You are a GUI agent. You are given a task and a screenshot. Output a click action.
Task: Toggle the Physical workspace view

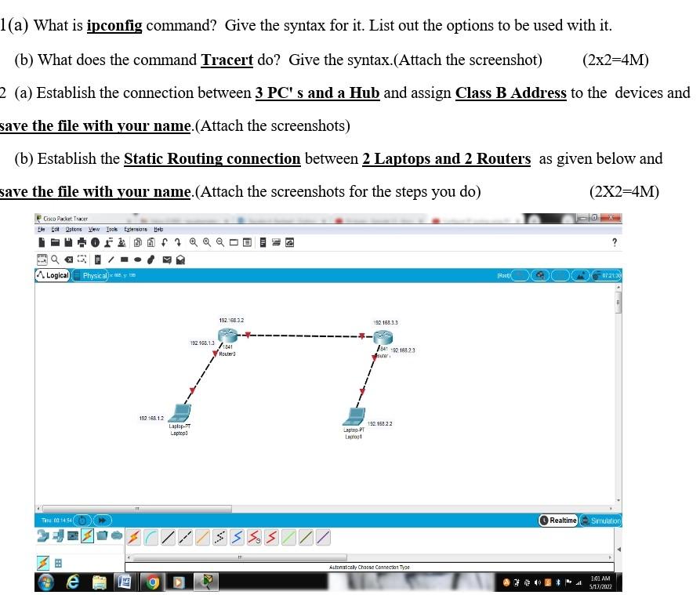tap(89, 275)
